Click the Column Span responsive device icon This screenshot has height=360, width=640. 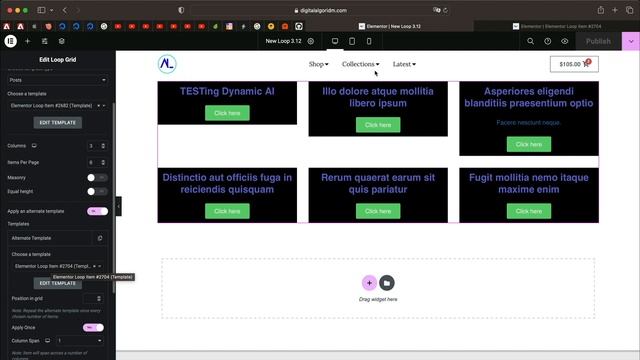click(48, 340)
